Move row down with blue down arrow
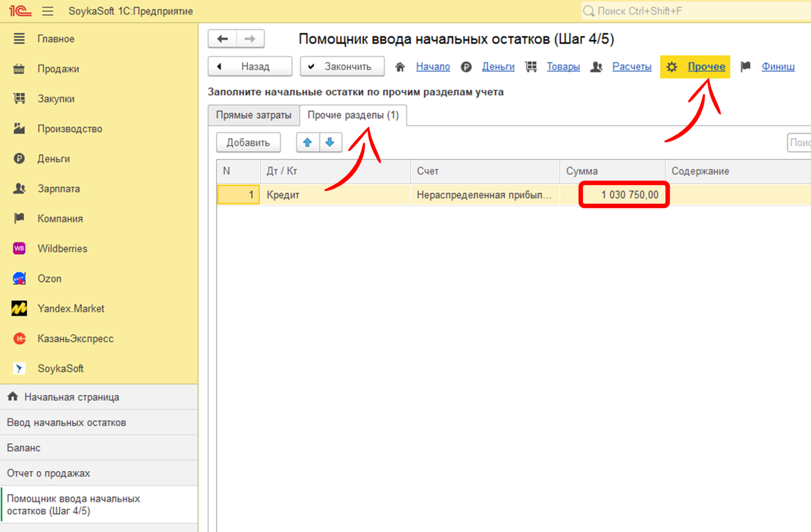This screenshot has width=811, height=532. [330, 142]
